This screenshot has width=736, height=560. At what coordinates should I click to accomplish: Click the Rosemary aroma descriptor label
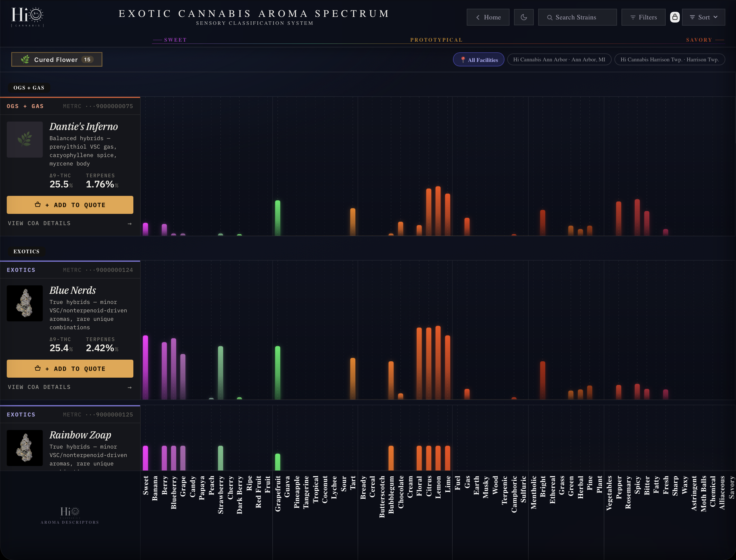(x=628, y=492)
